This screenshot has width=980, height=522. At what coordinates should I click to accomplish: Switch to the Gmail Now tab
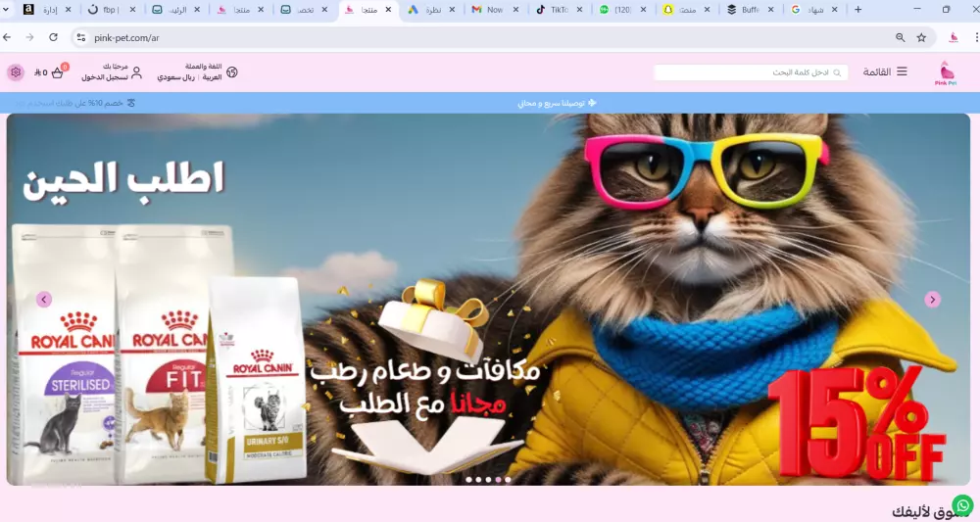pos(495,10)
